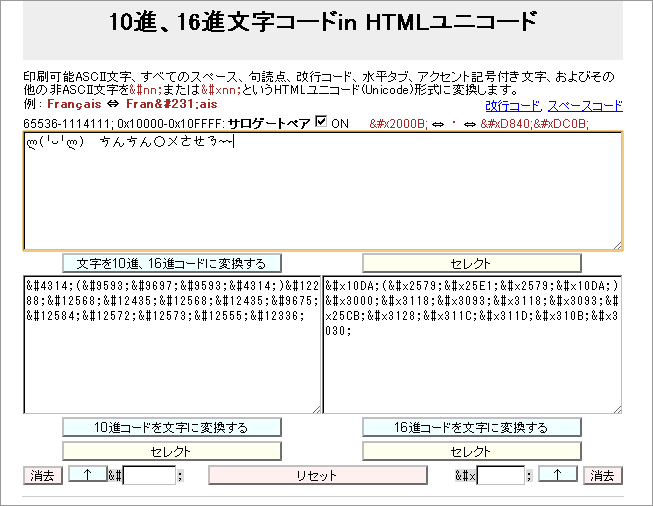This screenshot has height=506, width=653.
Task: Click the サロゲートペア bold label
Action: (x=269, y=124)
